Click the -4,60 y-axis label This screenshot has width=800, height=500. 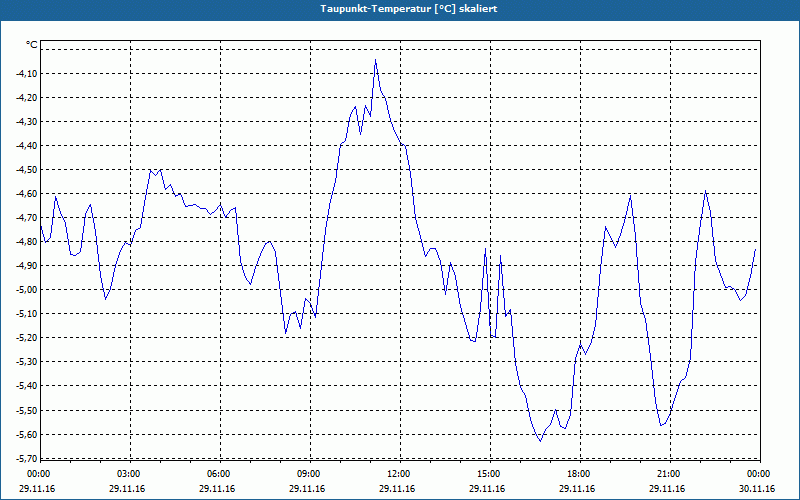point(27,193)
